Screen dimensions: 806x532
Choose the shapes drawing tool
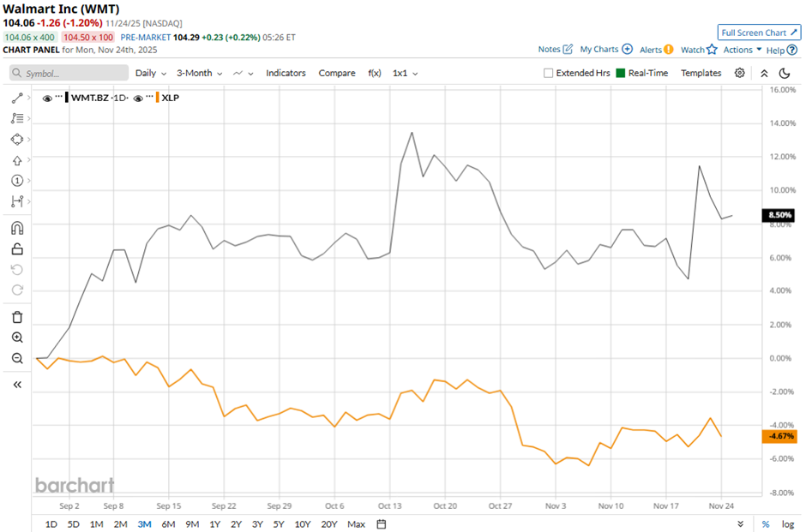(17, 139)
